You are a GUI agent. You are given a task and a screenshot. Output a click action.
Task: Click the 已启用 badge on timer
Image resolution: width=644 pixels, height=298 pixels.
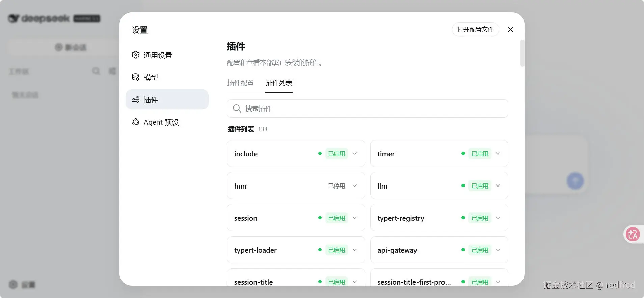(x=480, y=154)
